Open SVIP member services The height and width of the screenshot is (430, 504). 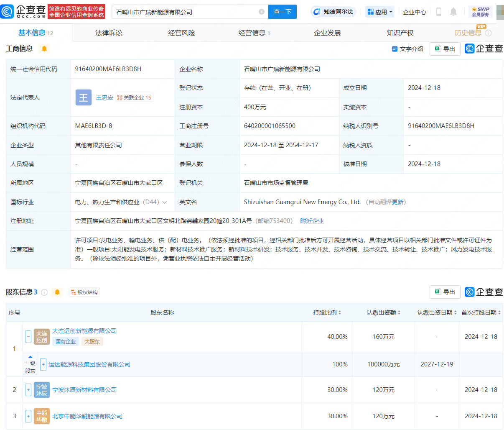(x=481, y=12)
